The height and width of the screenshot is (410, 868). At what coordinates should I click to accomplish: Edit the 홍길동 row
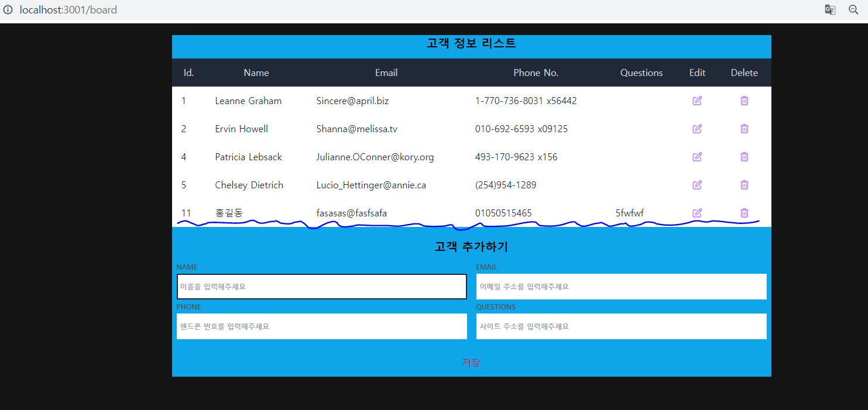pyautogui.click(x=697, y=213)
